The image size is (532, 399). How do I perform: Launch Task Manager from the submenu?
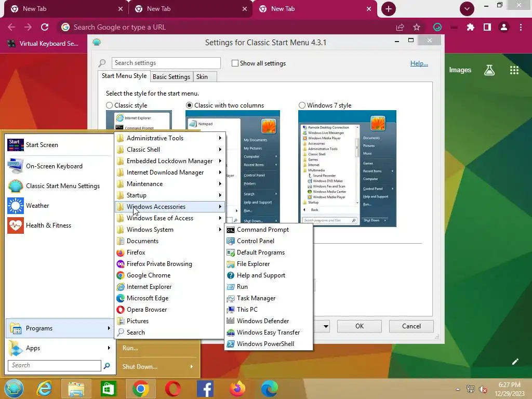coord(268,298)
